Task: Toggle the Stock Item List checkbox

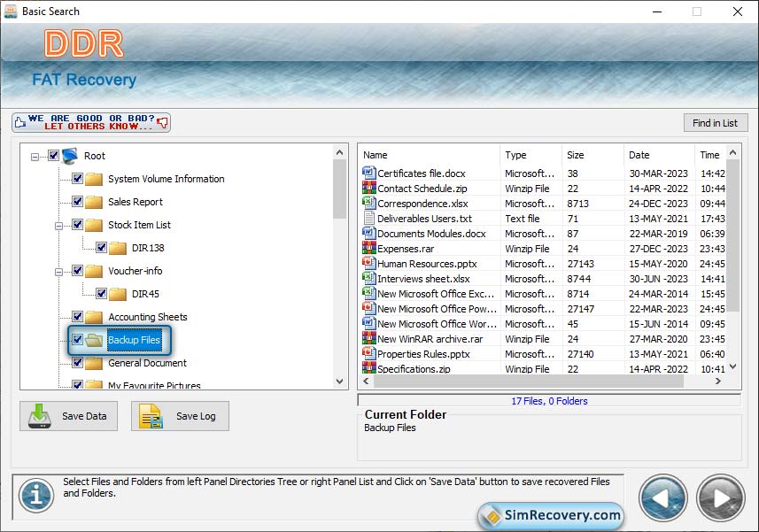Action: [x=77, y=225]
